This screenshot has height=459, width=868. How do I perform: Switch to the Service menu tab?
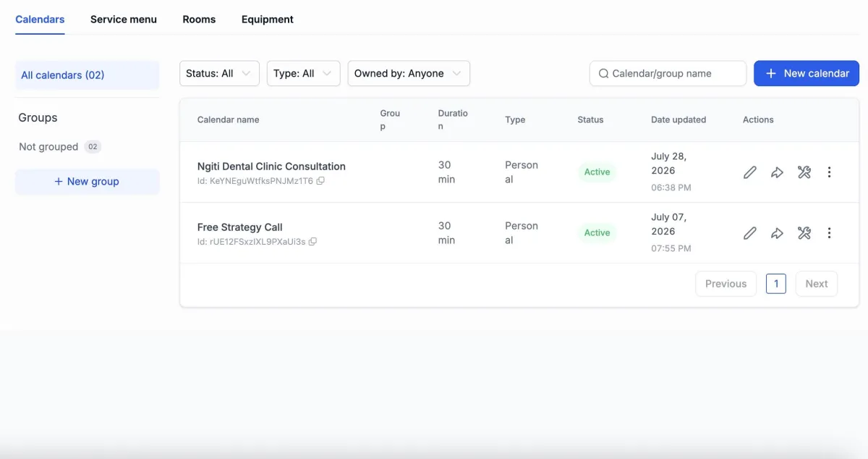[x=124, y=20]
